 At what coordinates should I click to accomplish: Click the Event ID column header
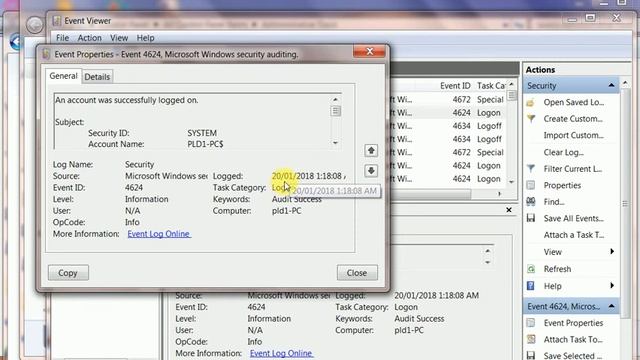coord(455,86)
